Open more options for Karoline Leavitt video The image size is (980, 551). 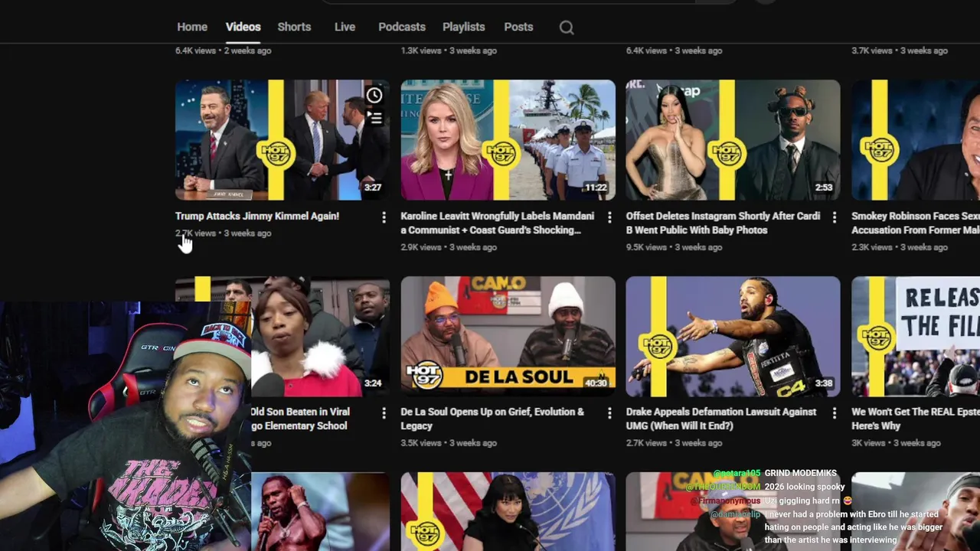click(x=609, y=217)
